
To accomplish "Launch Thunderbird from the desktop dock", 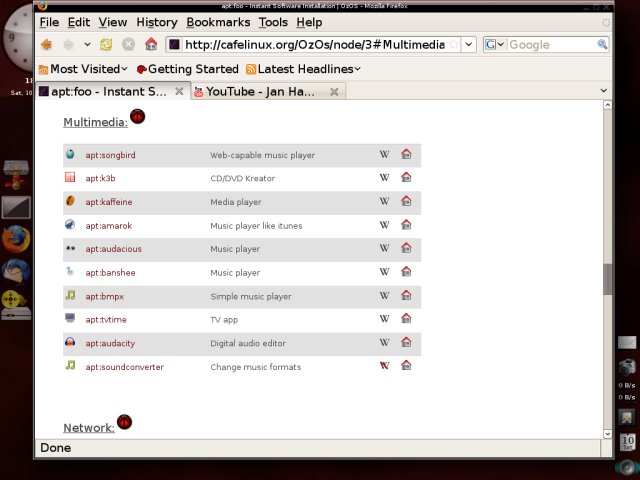I will coord(15,270).
